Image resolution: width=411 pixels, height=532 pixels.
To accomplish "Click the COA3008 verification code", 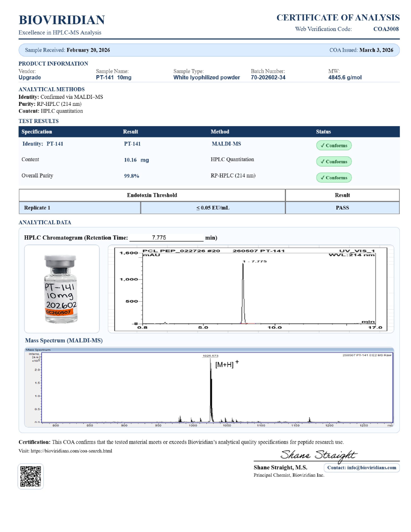I will point(386,29).
